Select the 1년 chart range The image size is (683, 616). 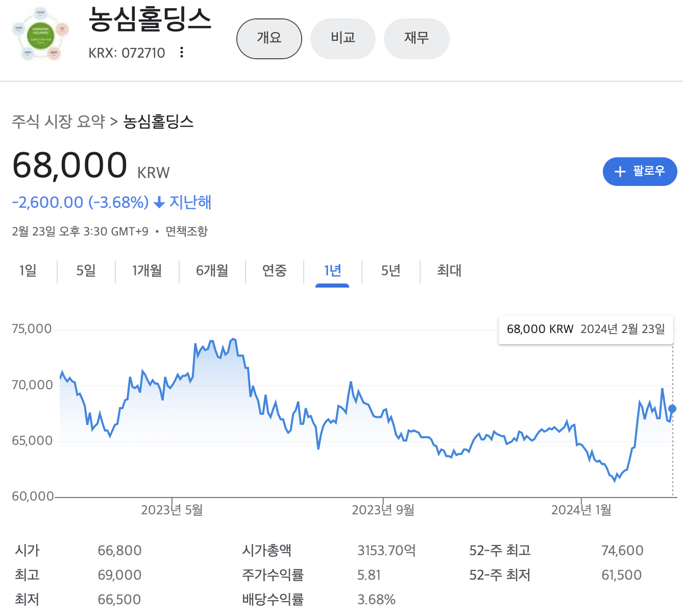coord(332,271)
